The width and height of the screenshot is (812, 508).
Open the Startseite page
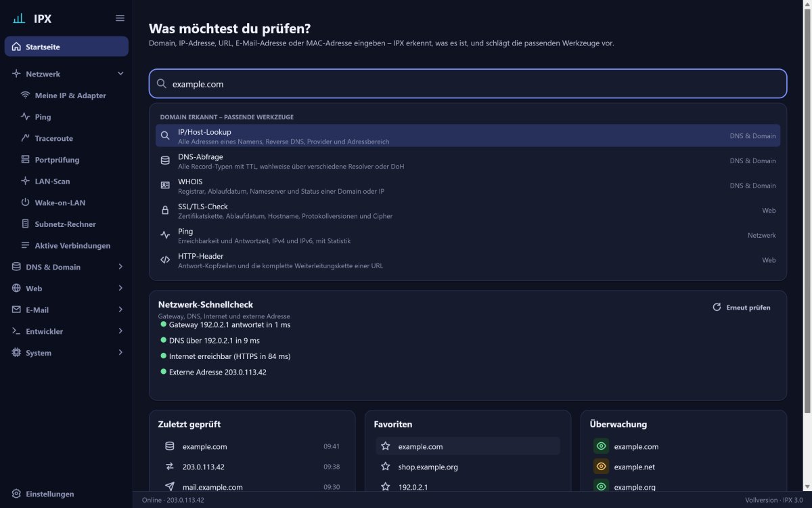[x=66, y=47]
